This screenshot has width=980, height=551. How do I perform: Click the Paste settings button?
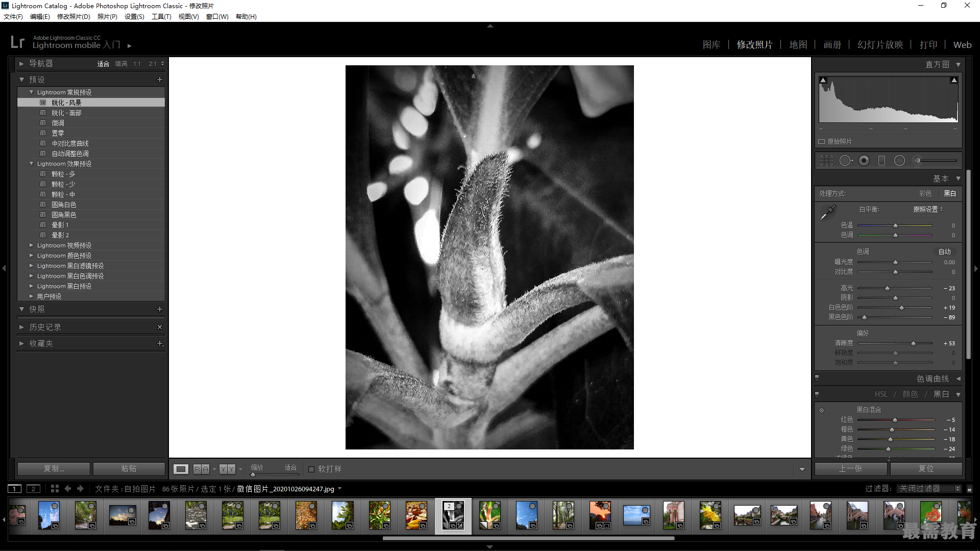coord(129,469)
